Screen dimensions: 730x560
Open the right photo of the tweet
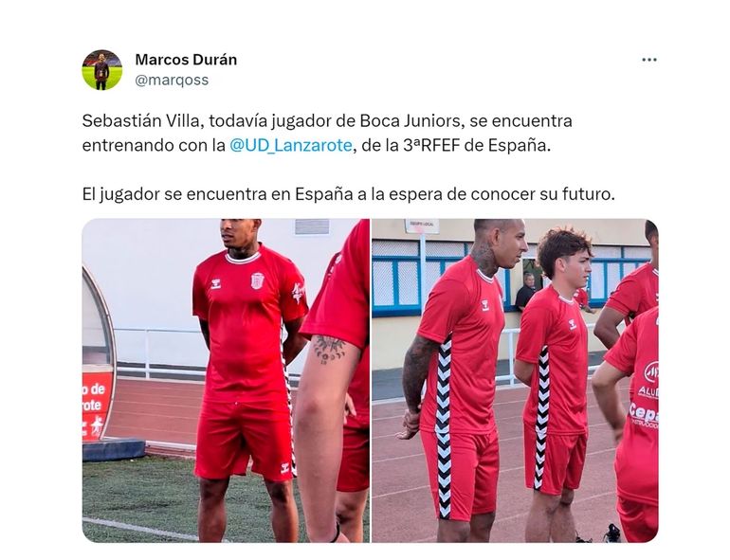pyautogui.click(x=515, y=380)
